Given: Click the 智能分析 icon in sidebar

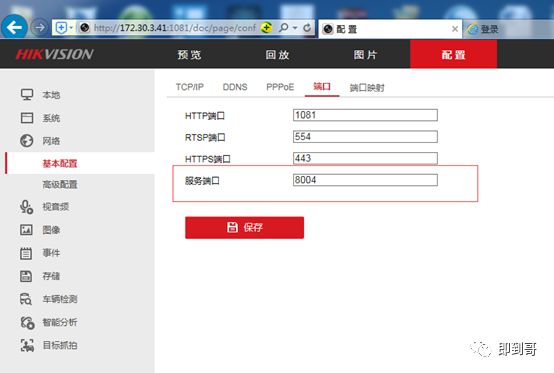Looking at the screenshot, I should coord(27,322).
